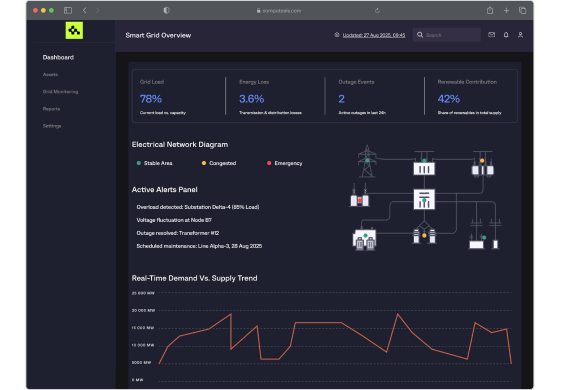The width and height of the screenshot is (561, 390).
Task: Open a new browser tab
Action: 506,10
